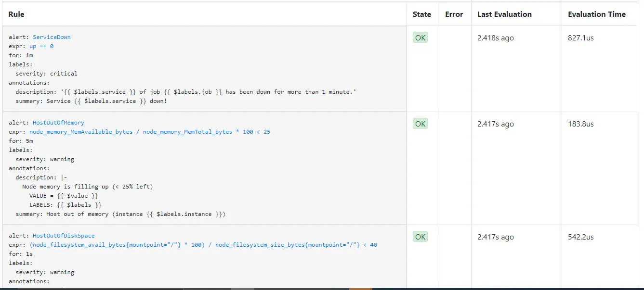Click the Rule column header
The image size is (644, 290).
16,14
